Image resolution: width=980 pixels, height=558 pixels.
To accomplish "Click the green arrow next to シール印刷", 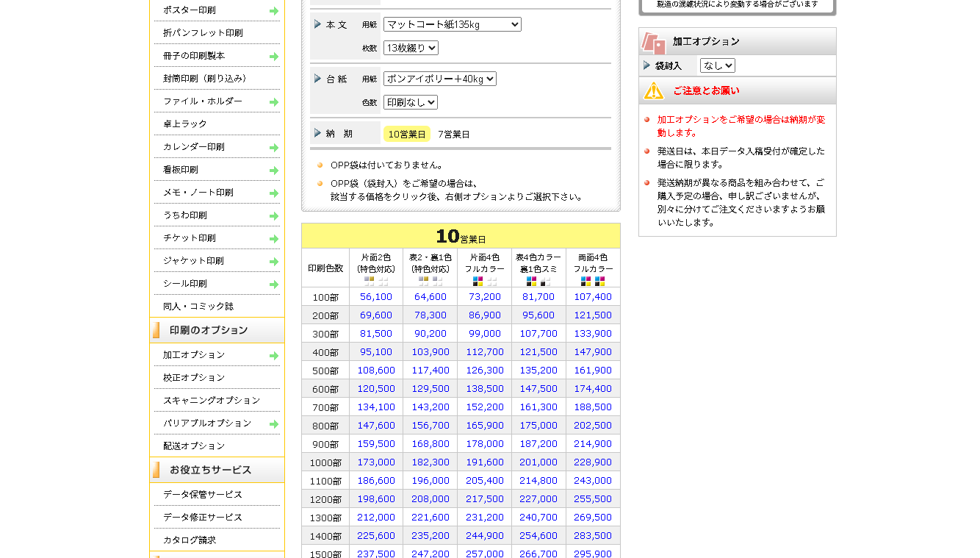I will point(274,285).
